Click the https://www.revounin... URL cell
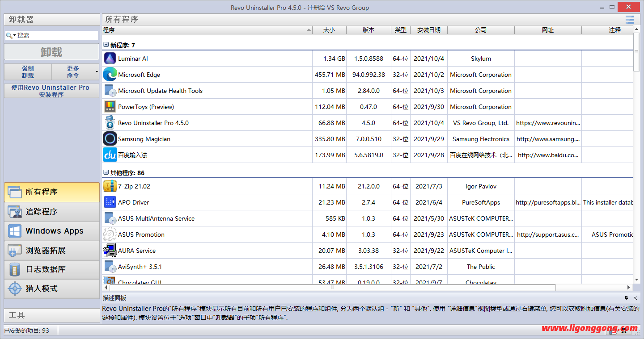The width and height of the screenshot is (644, 339). click(x=548, y=123)
